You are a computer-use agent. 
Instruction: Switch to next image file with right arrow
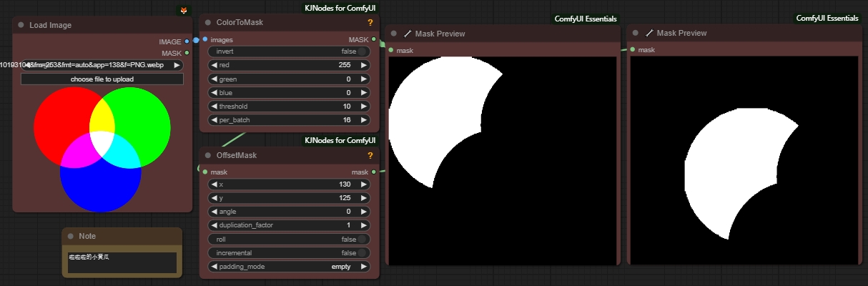[x=177, y=65]
